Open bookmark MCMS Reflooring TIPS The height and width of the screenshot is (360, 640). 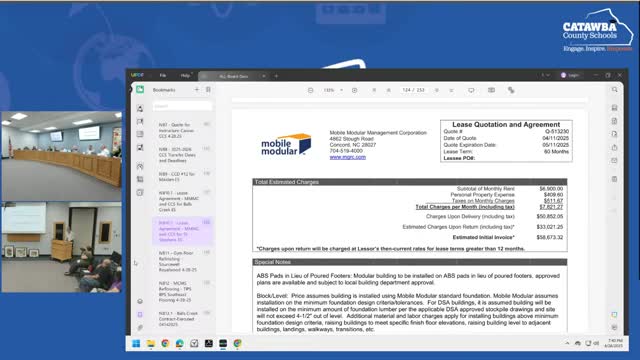183,291
